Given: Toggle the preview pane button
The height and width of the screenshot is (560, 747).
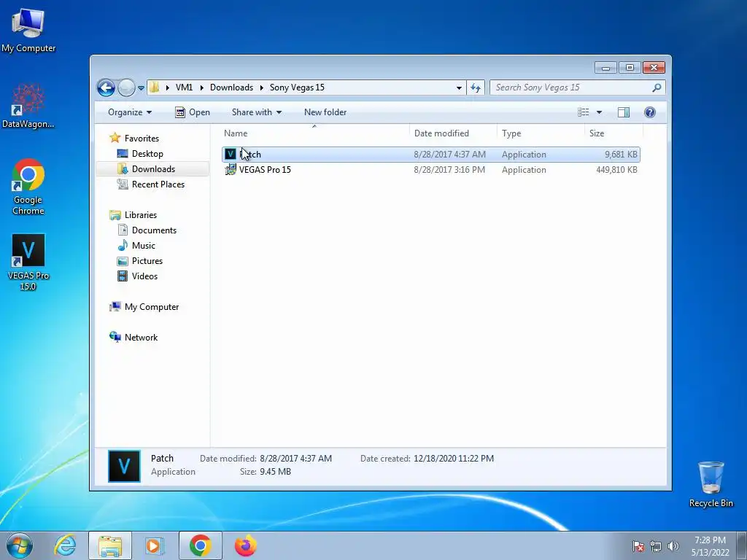Looking at the screenshot, I should 624,112.
